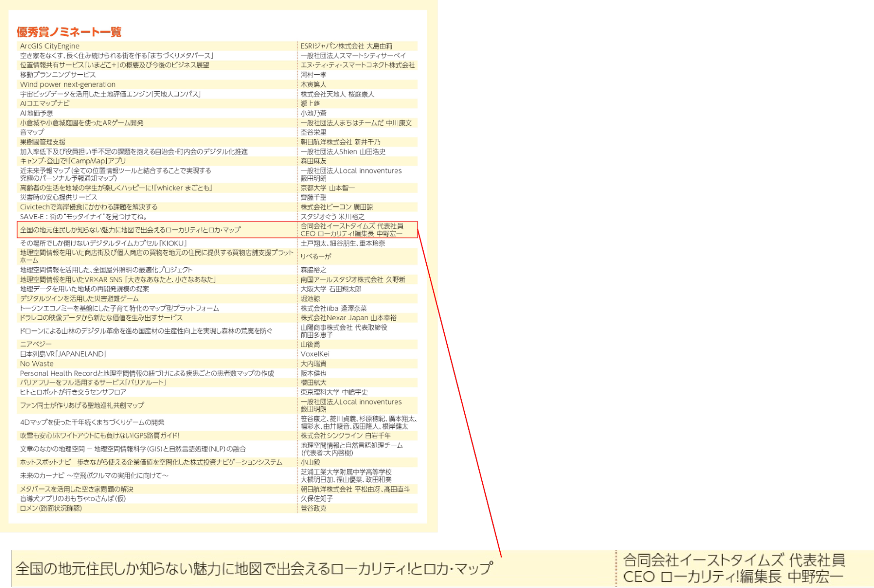874x588 pixels.
Task: Click the 東京理科大学 中嶋宇史 cell
Action: coord(334,392)
